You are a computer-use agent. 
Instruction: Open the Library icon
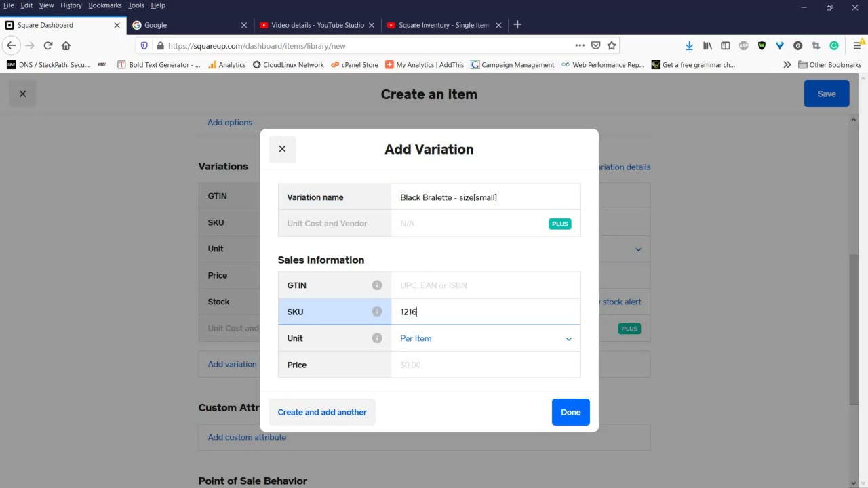click(707, 45)
